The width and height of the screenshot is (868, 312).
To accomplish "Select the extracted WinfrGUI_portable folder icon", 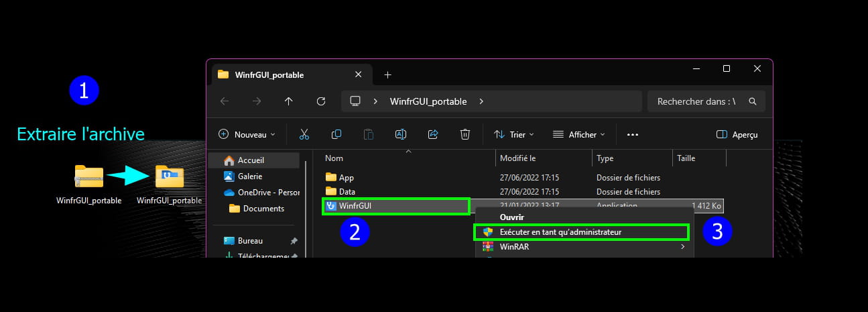I will click(169, 177).
